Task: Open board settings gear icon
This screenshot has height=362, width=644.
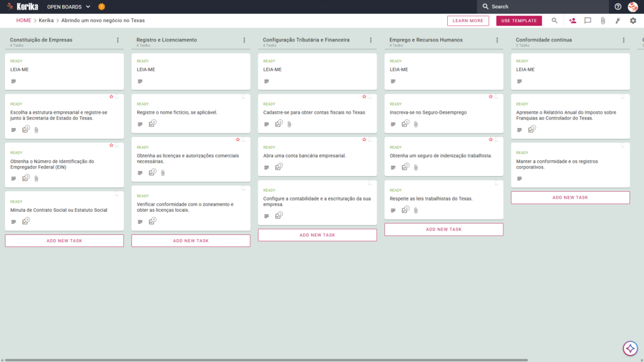Action: click(633, 21)
